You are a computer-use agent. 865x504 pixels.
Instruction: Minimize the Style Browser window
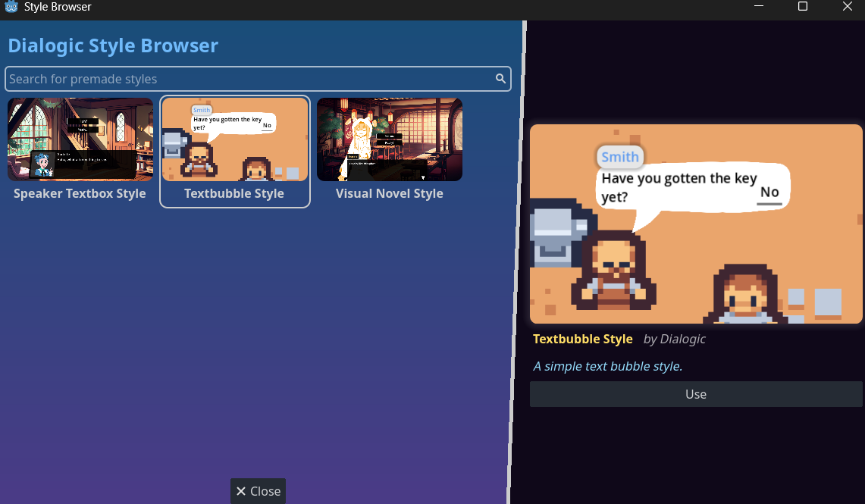(759, 7)
